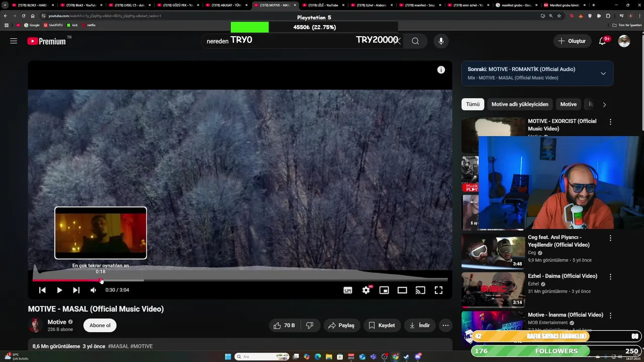Image resolution: width=644 pixels, height=362 pixels.
Task: Open the Motive channel name link
Action: click(x=57, y=322)
